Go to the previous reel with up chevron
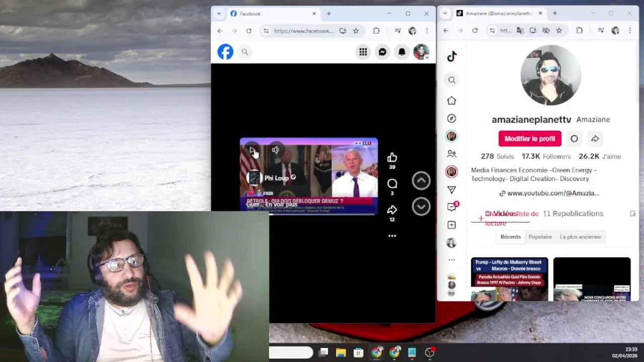Viewport: 644px width, 362px height. [421, 181]
